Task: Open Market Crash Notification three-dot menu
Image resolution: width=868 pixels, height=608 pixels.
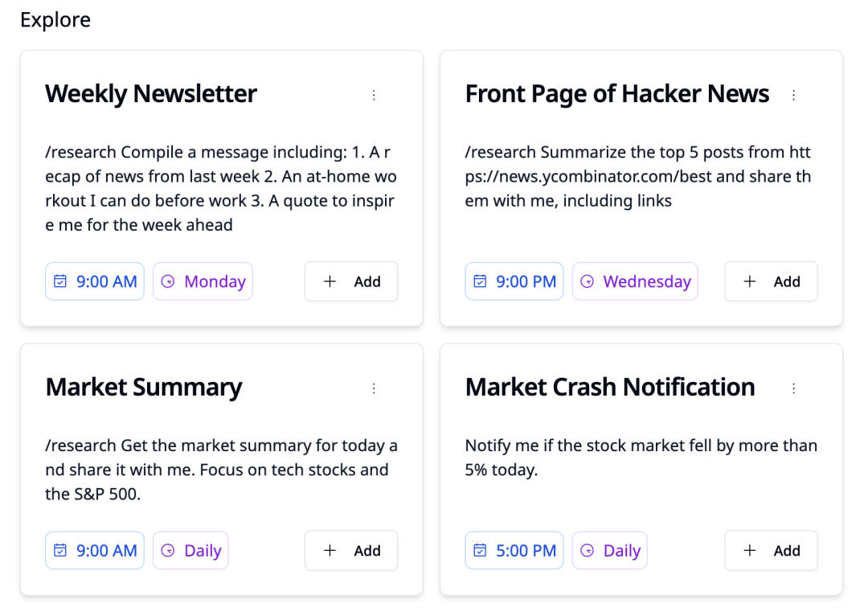Action: pyautogui.click(x=794, y=388)
